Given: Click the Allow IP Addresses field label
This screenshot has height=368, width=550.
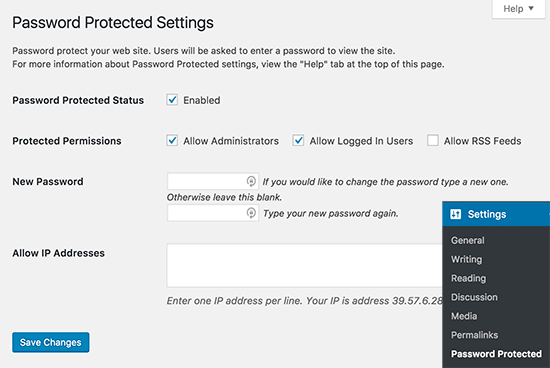Looking at the screenshot, I should coord(59,253).
